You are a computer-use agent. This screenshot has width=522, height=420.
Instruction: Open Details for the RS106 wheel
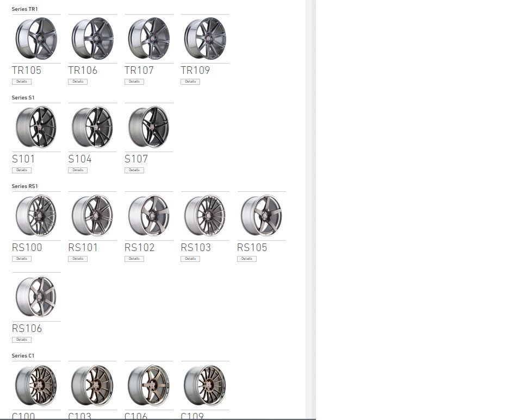click(22, 340)
